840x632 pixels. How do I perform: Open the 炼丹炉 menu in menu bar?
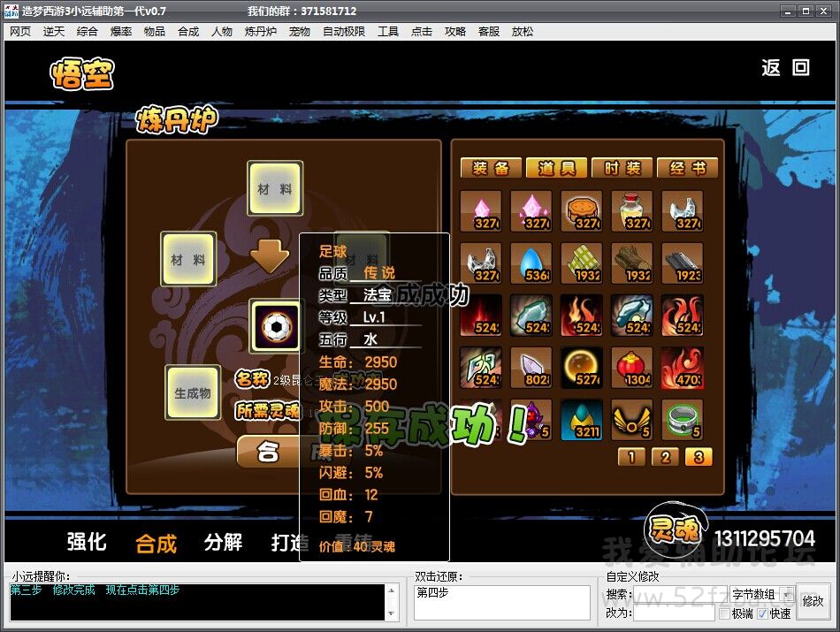tap(260, 31)
